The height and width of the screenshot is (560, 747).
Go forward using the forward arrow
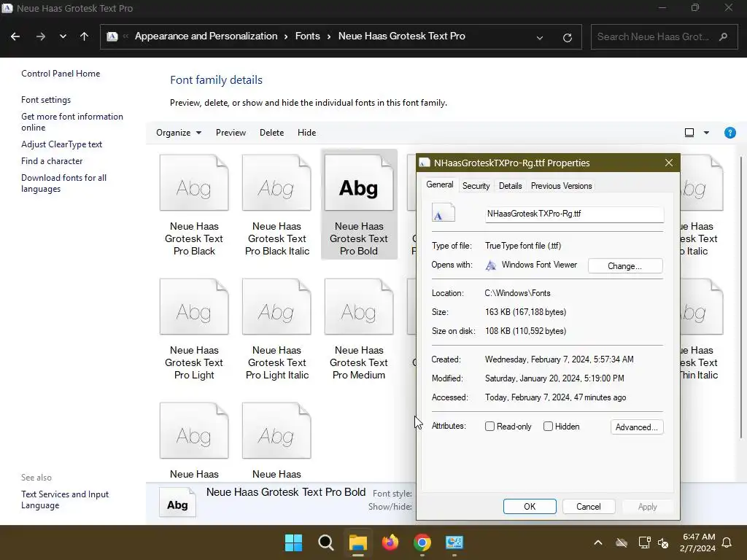pos(41,36)
